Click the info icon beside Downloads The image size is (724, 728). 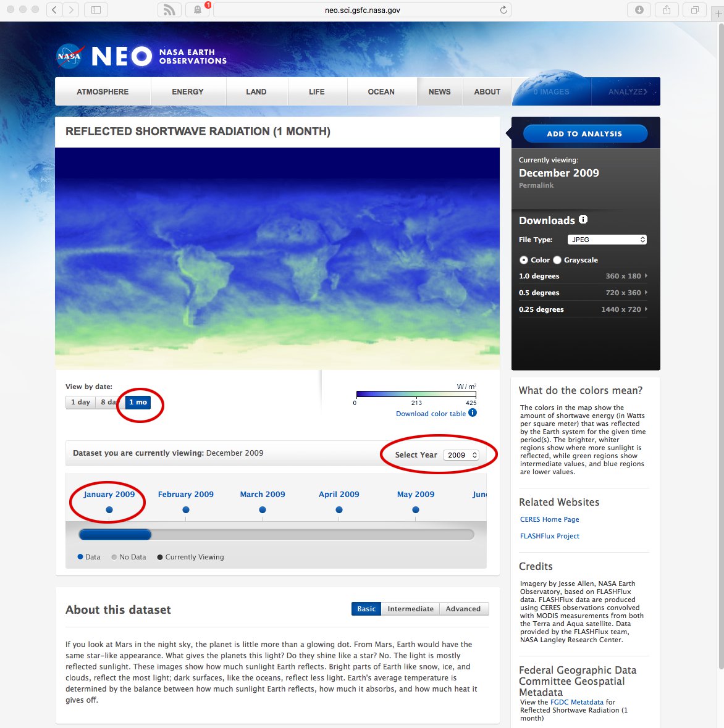coord(583,219)
